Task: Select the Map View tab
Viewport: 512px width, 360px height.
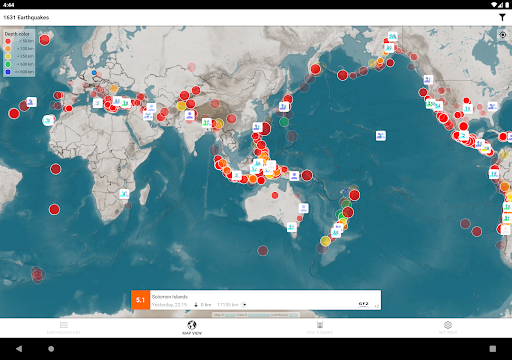Action: coord(192,328)
